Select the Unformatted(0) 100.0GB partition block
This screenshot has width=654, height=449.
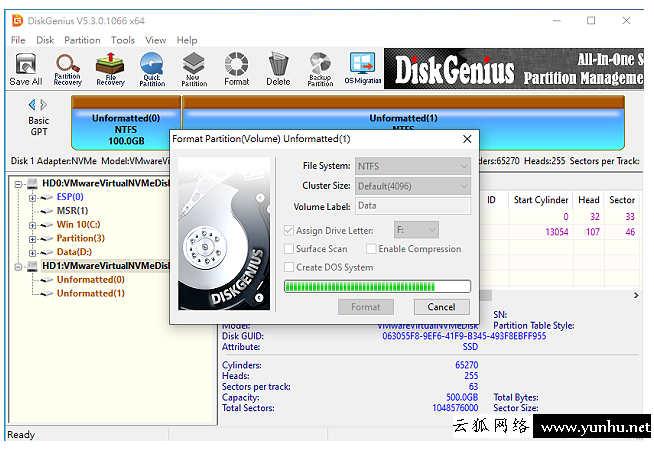click(x=126, y=123)
